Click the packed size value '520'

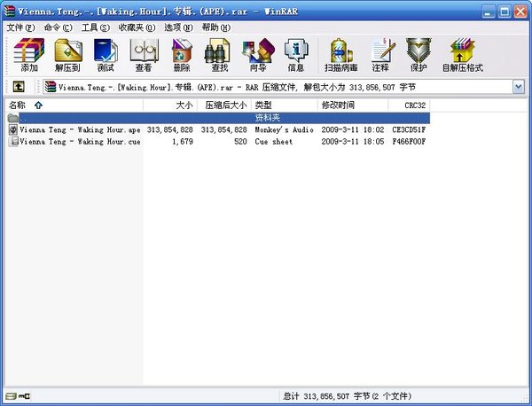tap(240, 142)
